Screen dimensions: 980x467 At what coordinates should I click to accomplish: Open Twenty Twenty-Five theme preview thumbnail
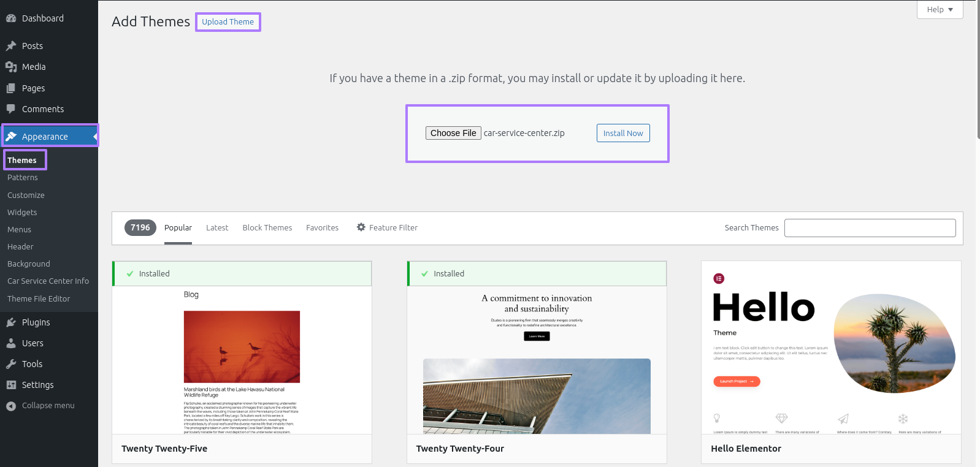point(242,360)
